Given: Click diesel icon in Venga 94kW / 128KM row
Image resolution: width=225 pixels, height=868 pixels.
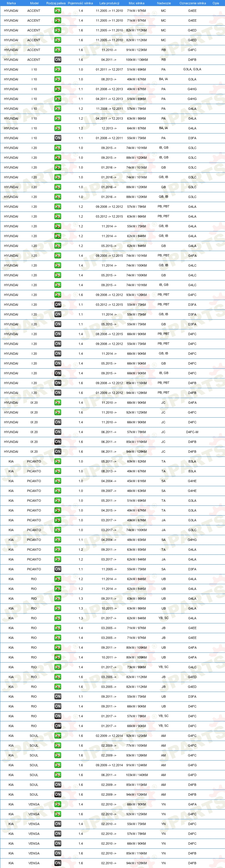Looking at the screenshot, I should coord(58,863).
